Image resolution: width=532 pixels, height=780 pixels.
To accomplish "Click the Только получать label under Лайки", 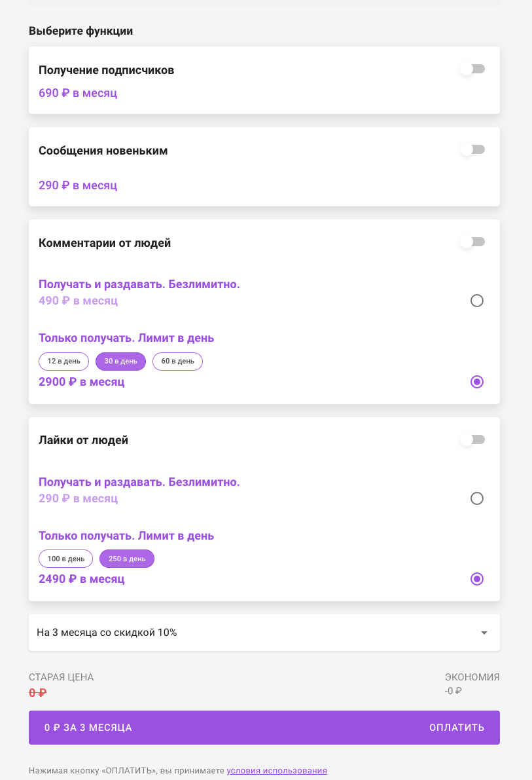I will click(126, 536).
